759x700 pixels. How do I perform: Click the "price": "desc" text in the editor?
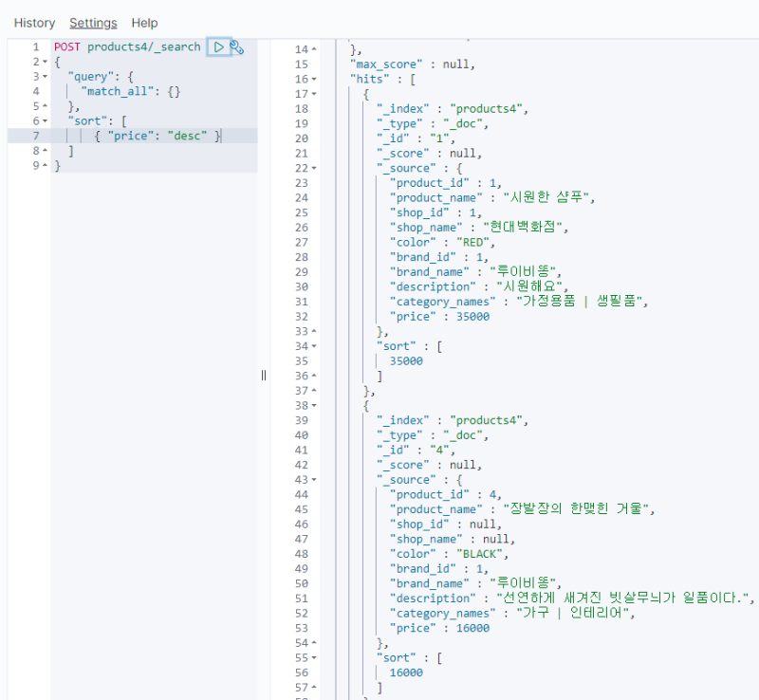[163, 137]
